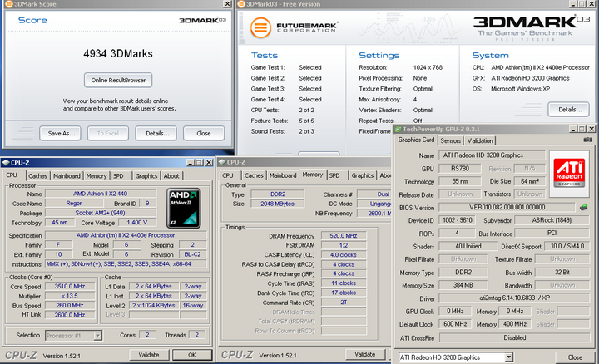Click the Memory Size 384 MB field in GPU-Z
This screenshot has height=364, width=599.
tap(463, 285)
